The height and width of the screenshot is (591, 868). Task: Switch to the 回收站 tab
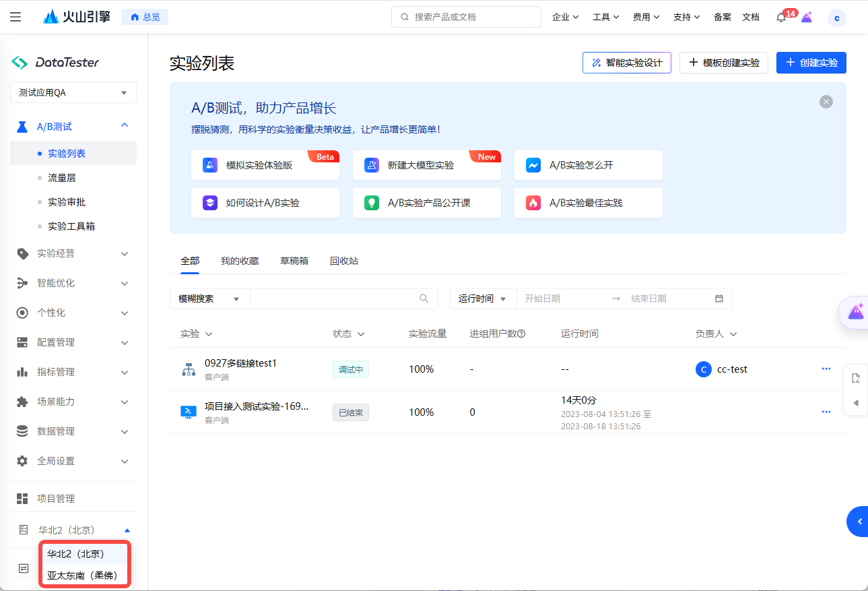343,261
